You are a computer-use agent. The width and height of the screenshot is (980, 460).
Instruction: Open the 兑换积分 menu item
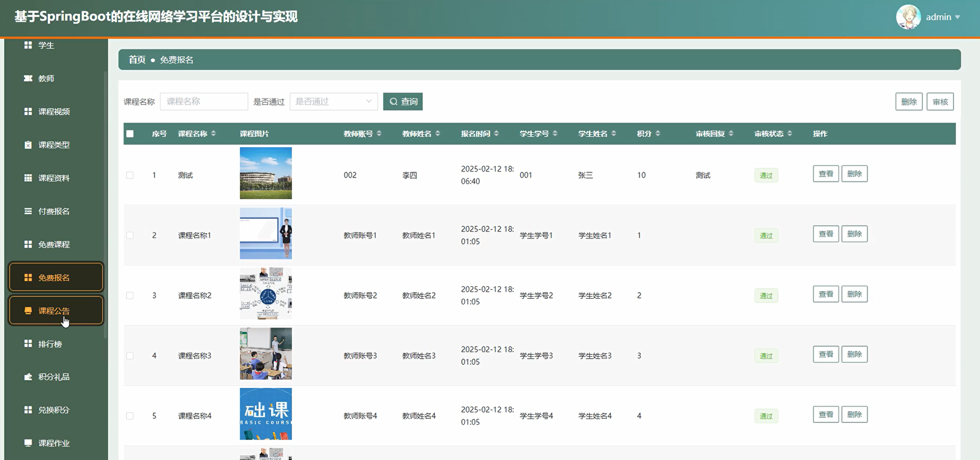coord(56,410)
